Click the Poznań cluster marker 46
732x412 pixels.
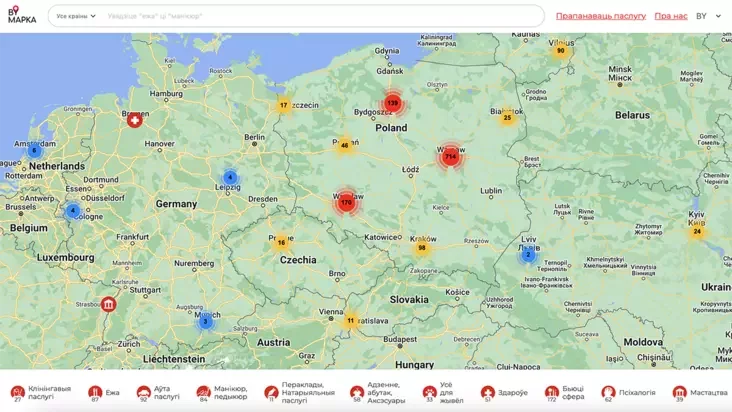pyautogui.click(x=345, y=146)
